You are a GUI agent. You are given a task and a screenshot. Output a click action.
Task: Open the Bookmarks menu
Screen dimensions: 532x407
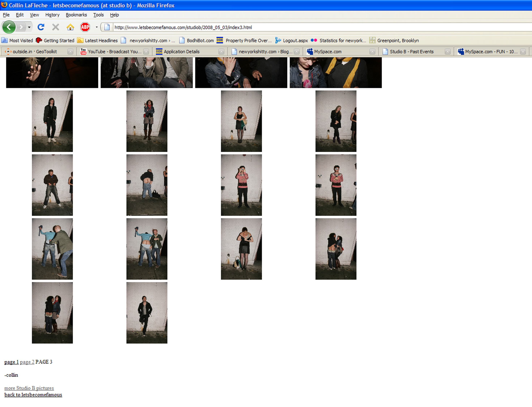[76, 15]
